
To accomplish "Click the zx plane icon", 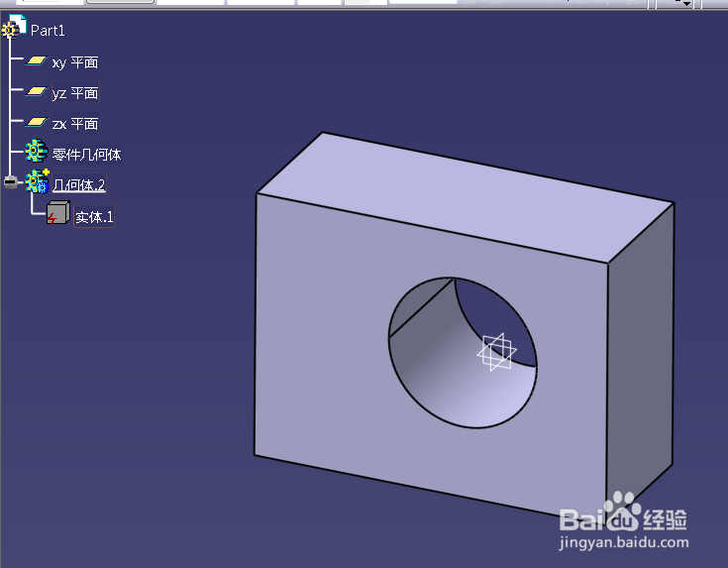I will [37, 122].
